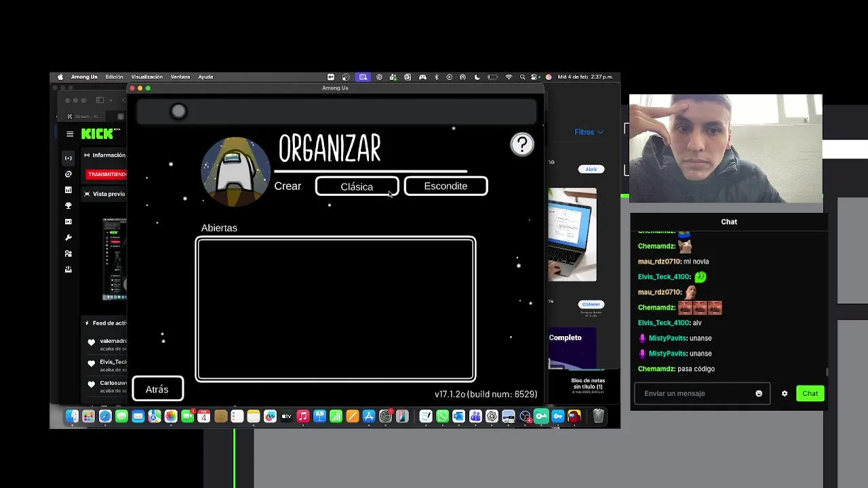The image size is (868, 488).
Task: Open the help question mark button
Action: point(522,144)
